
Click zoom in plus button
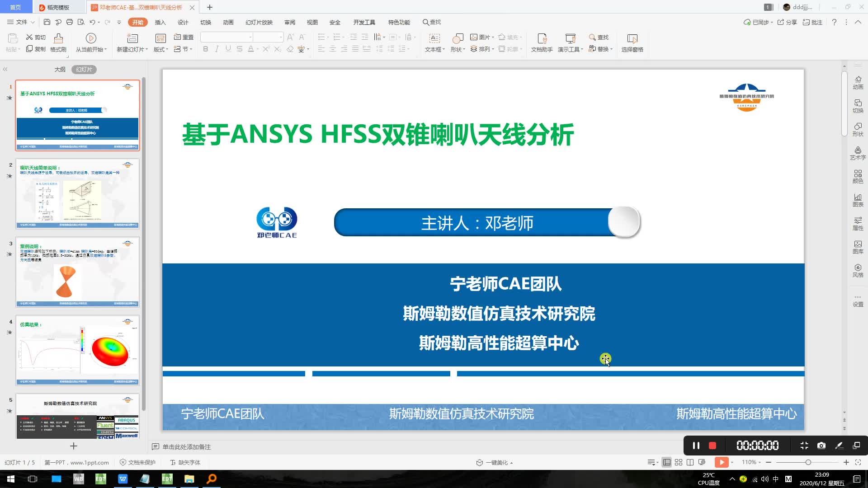click(x=846, y=462)
